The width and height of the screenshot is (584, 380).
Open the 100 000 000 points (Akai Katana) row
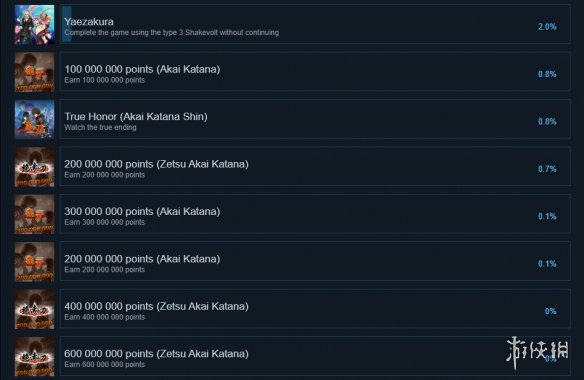pos(315,72)
